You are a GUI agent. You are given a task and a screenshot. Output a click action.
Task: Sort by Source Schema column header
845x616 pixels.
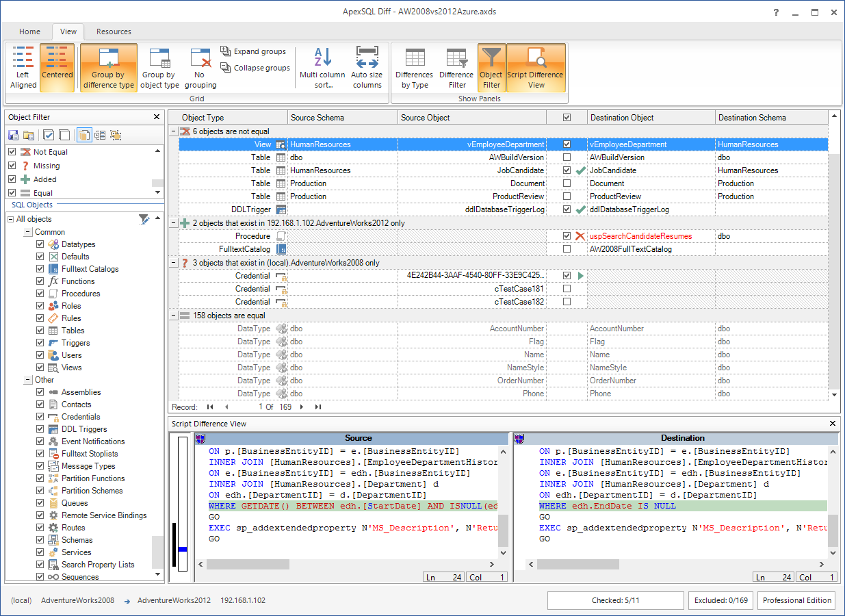pos(343,118)
